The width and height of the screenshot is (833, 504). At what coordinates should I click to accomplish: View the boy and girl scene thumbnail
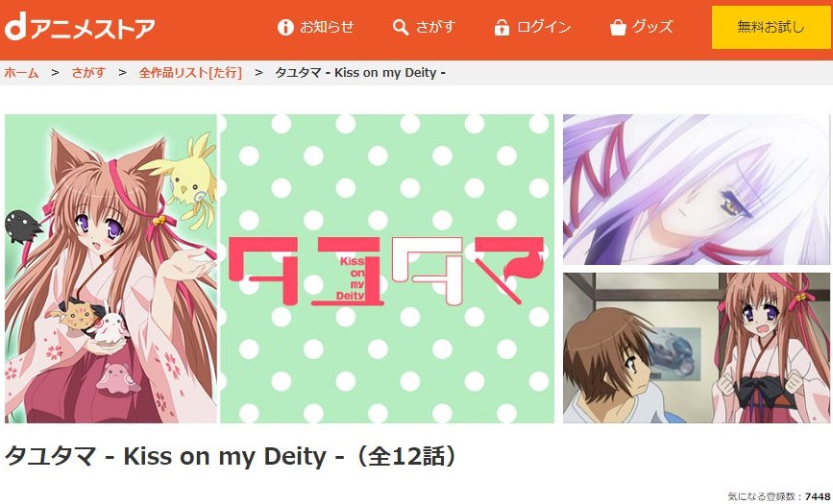(697, 348)
